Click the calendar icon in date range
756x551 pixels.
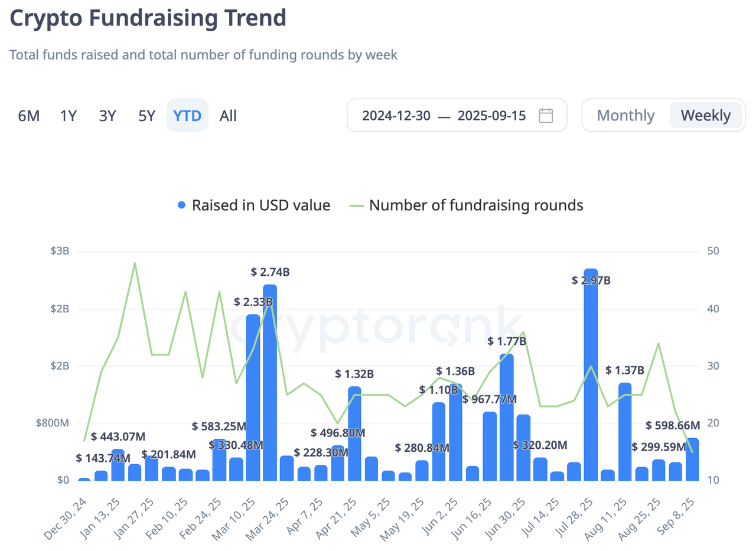click(546, 115)
